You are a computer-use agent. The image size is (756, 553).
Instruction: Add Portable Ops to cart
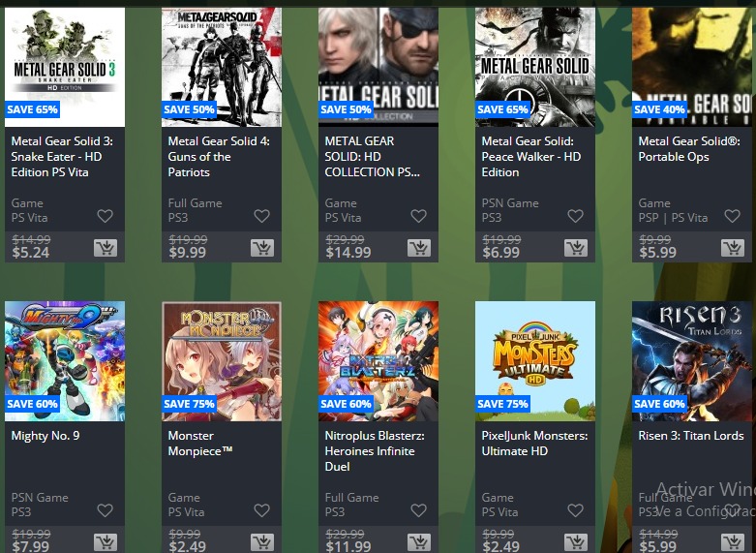733,248
